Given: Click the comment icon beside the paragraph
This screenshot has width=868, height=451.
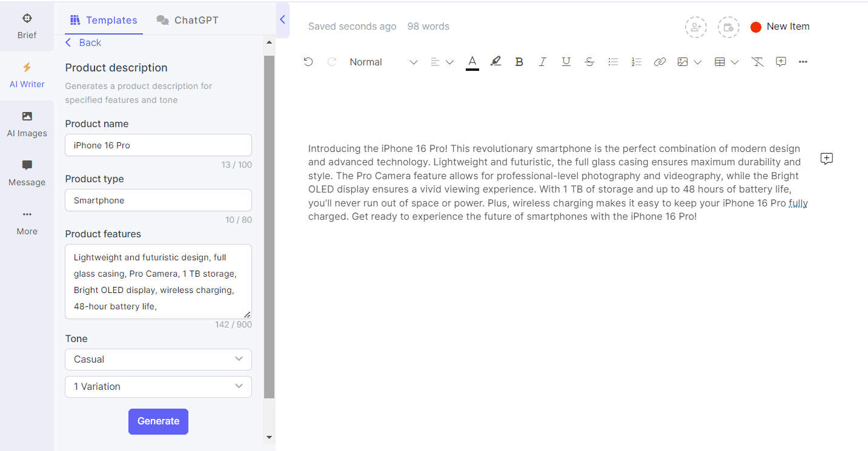Looking at the screenshot, I should point(827,159).
